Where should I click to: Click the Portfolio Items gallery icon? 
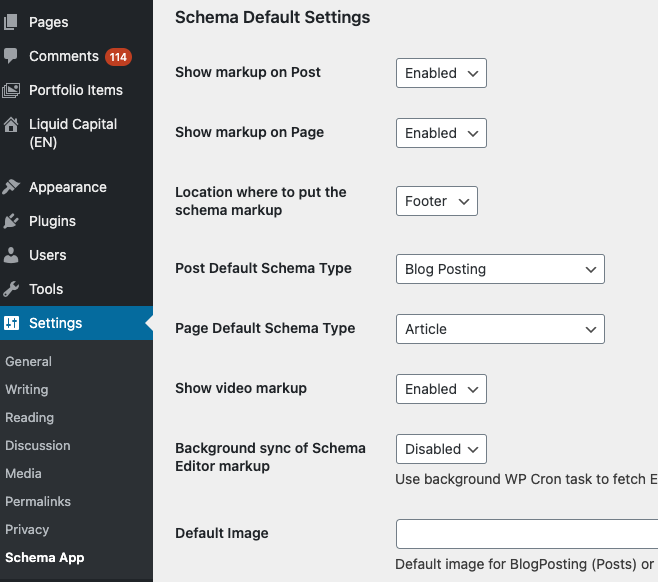coord(11,90)
